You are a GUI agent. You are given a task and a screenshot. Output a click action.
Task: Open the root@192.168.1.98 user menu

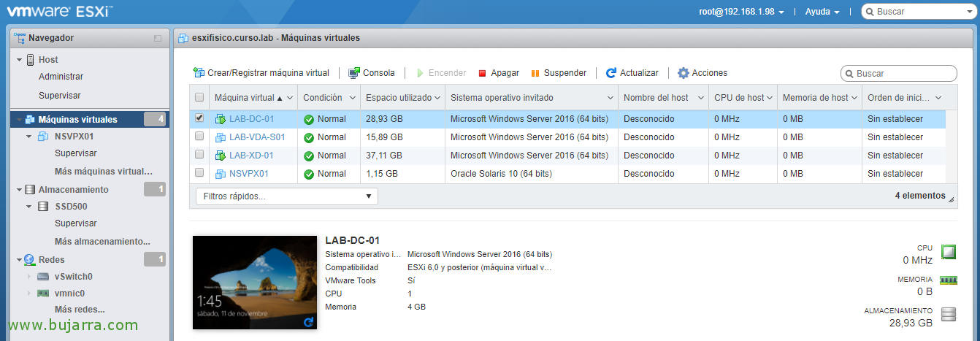(741, 12)
